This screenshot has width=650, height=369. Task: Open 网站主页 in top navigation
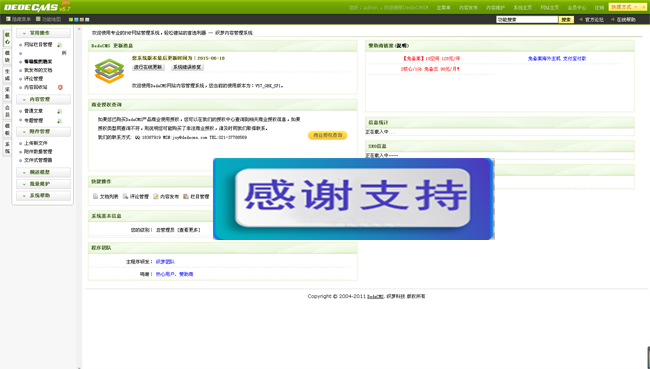pyautogui.click(x=550, y=8)
